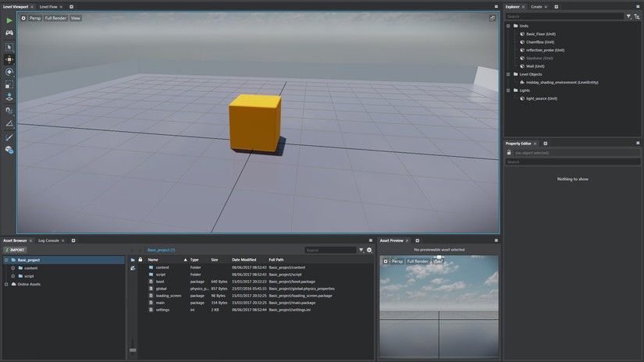Open the Asset Preview Full Render dropdown
The height and width of the screenshot is (362, 644).
click(418, 261)
